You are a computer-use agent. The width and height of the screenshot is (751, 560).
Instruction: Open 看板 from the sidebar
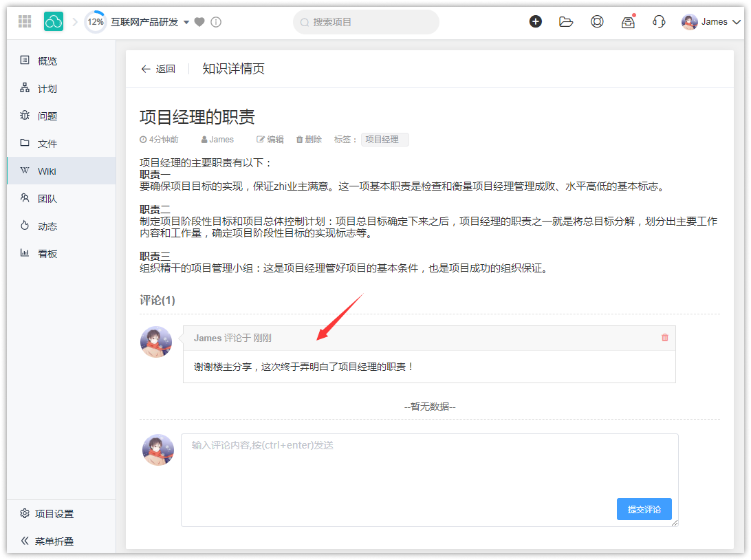click(x=47, y=253)
